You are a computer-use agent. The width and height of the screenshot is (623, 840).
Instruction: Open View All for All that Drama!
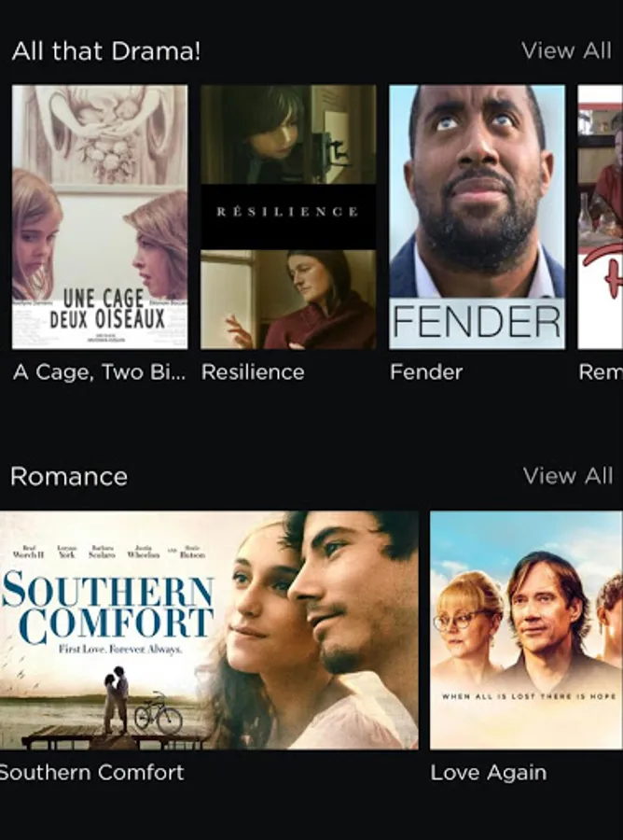pyautogui.click(x=566, y=51)
